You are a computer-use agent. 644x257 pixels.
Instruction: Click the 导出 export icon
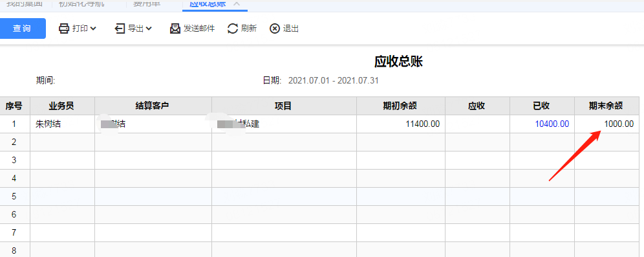point(120,28)
